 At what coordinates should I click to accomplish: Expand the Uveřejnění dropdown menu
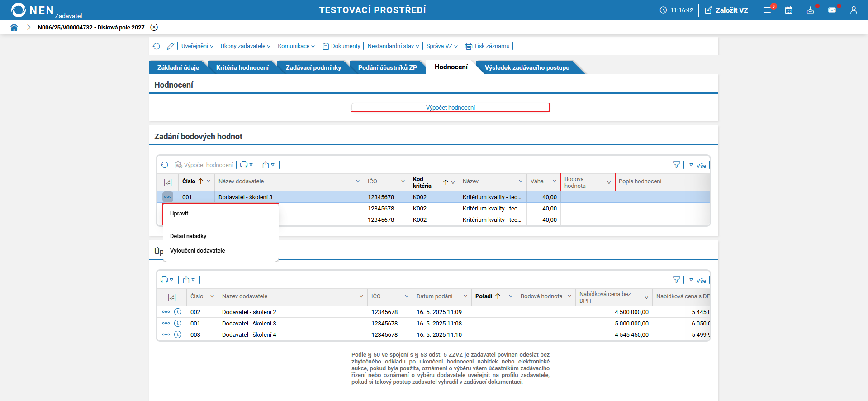pyautogui.click(x=197, y=46)
